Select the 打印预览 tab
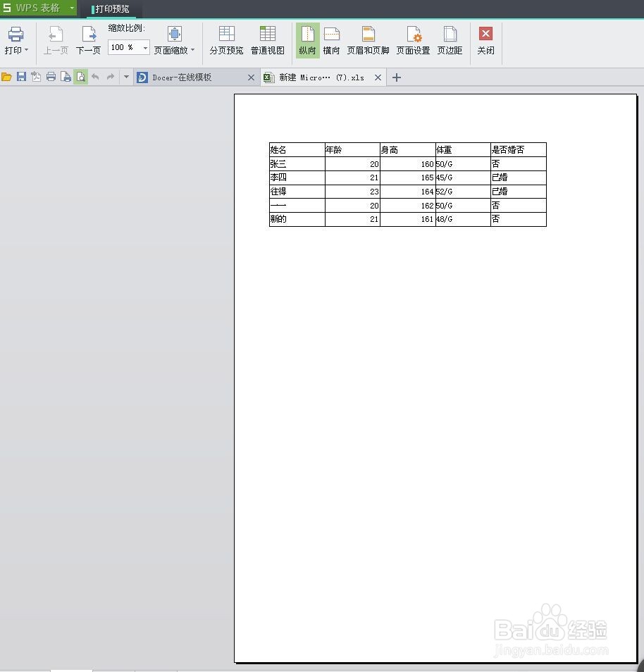The width and height of the screenshot is (644, 672). pos(111,9)
